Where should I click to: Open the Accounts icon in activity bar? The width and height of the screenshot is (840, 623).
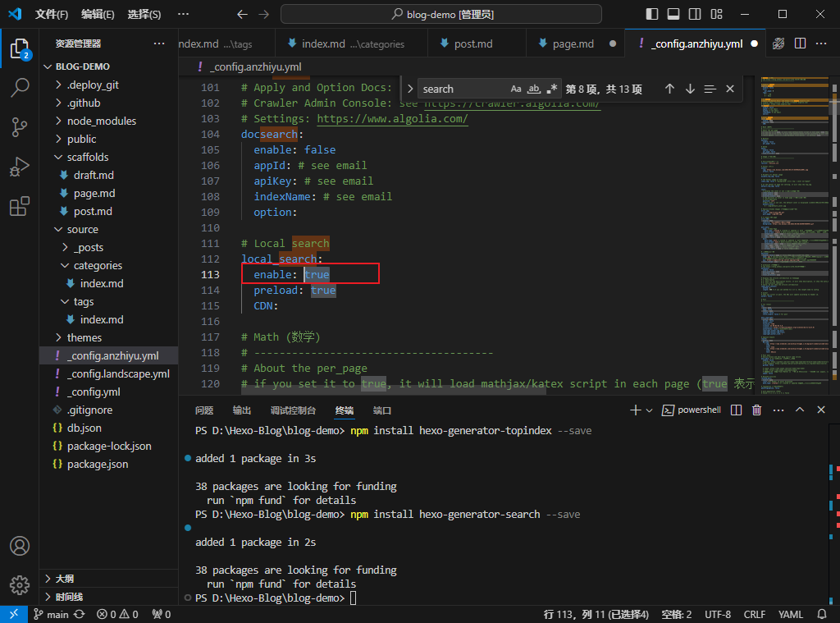click(20, 546)
